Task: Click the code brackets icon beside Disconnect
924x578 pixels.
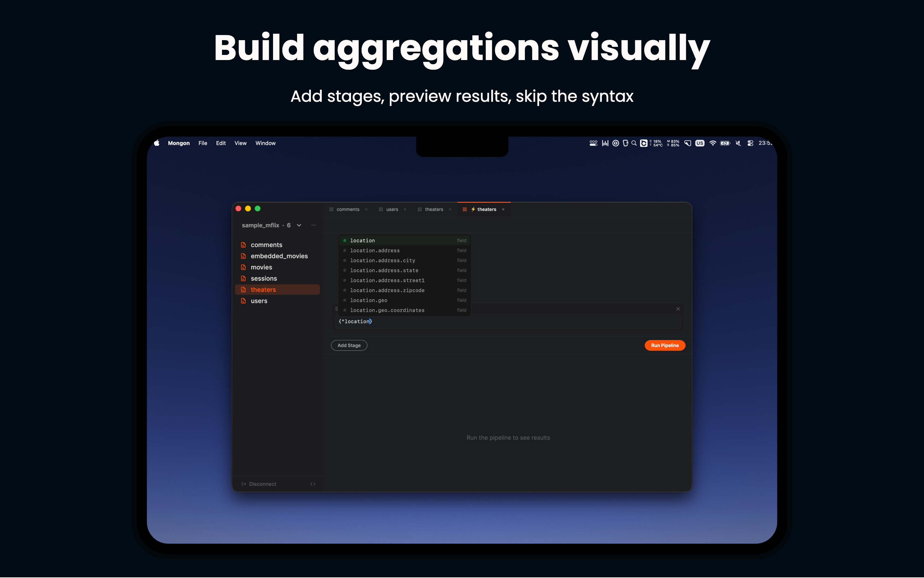Action: pos(313,484)
